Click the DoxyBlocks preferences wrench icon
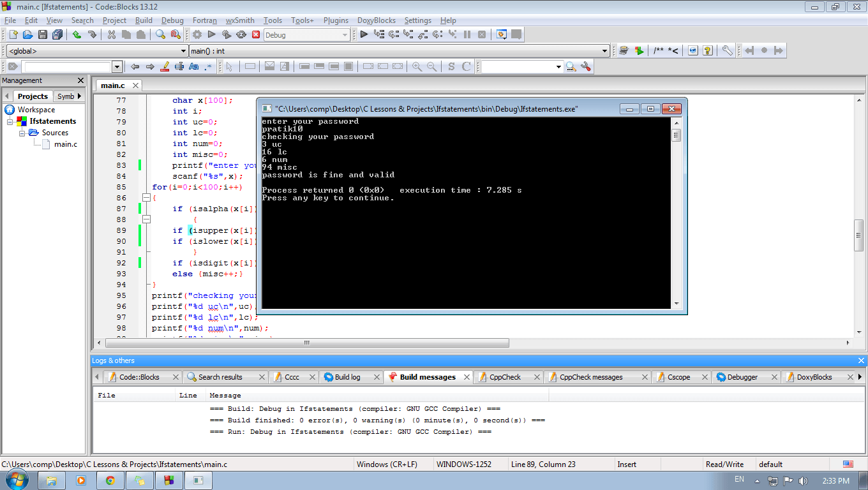Viewport: 868px width, 490px height. (727, 50)
